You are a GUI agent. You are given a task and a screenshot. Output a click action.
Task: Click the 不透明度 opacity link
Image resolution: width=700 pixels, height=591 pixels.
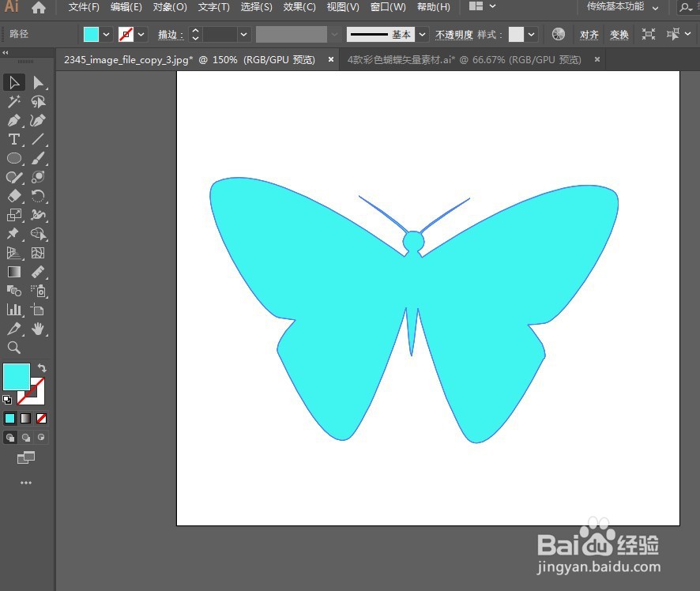point(454,35)
